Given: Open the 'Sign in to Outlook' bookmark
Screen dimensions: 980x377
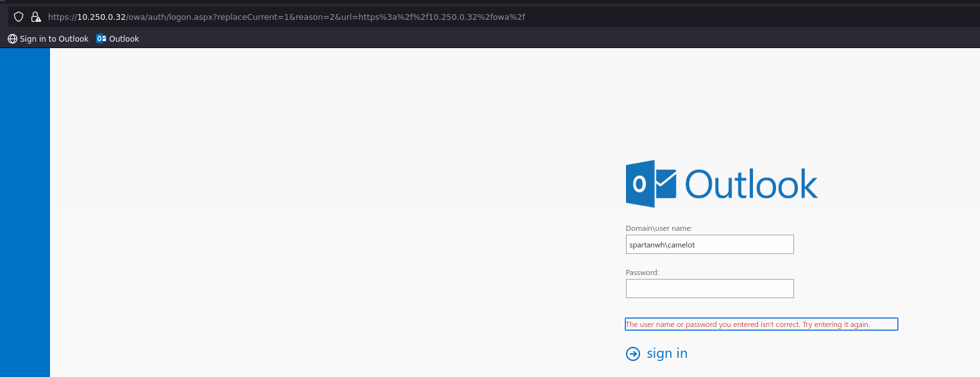Looking at the screenshot, I should [x=48, y=38].
